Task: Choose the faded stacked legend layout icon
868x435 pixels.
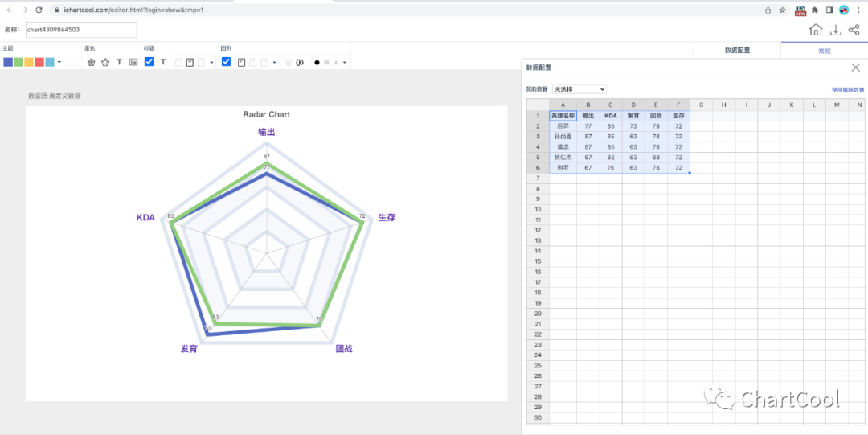Action: [288, 62]
